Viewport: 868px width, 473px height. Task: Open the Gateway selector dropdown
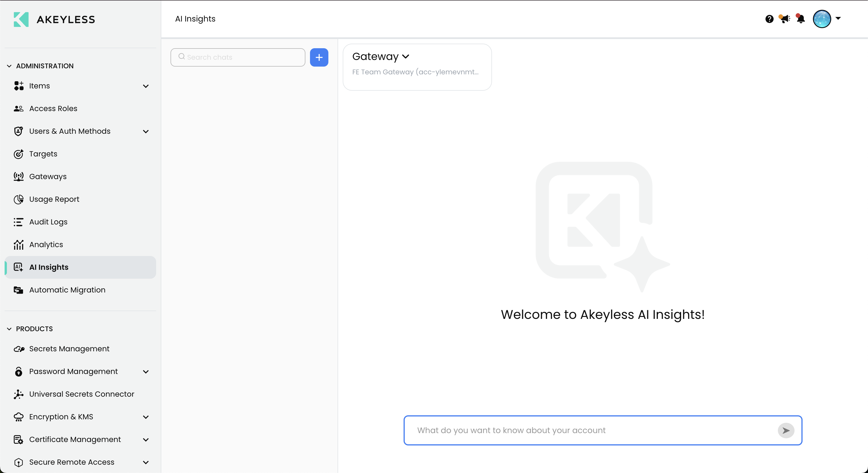pyautogui.click(x=381, y=57)
